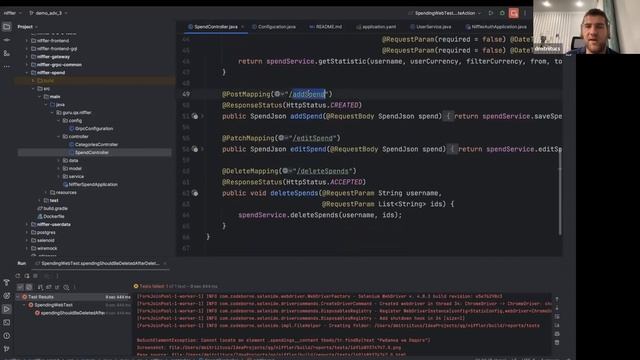Close the SpendController.java tab
Image resolution: width=640 pixels, height=360 pixels.
click(x=242, y=27)
